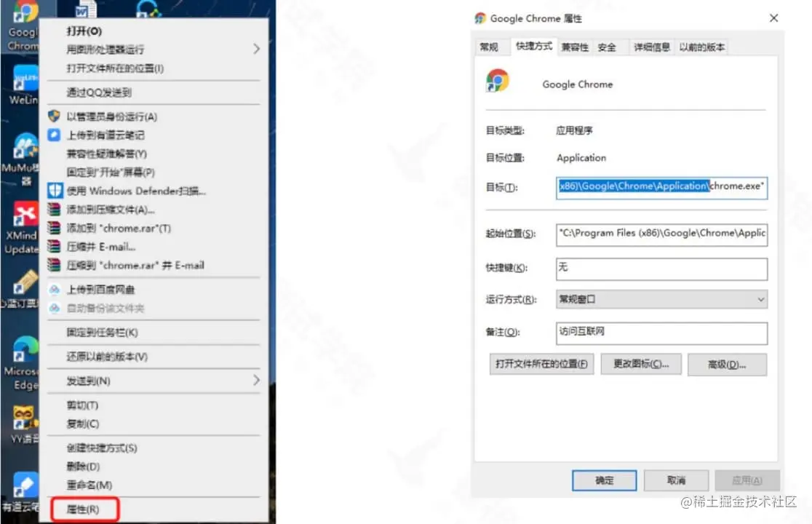Click Baidu cloud icon beside 上传到百度网盘
The width and height of the screenshot is (812, 524).
coord(54,290)
